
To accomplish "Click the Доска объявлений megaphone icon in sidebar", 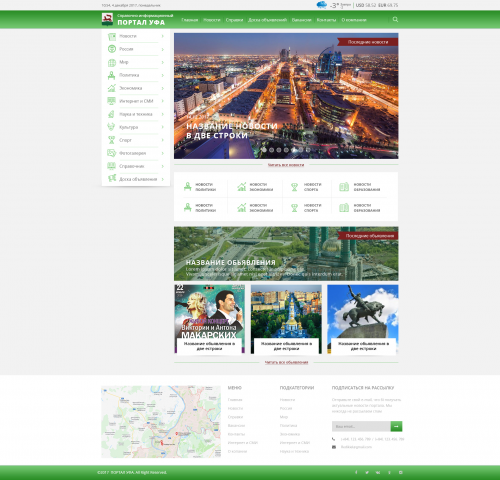I will point(112,179).
